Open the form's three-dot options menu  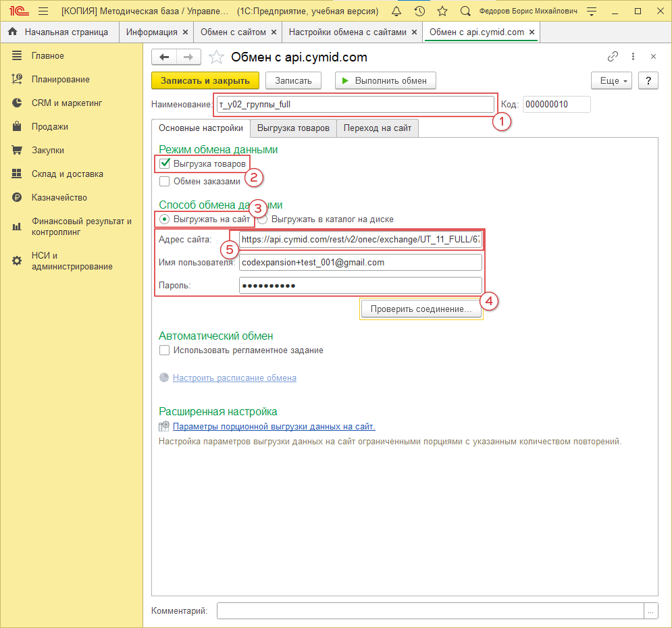(633, 57)
